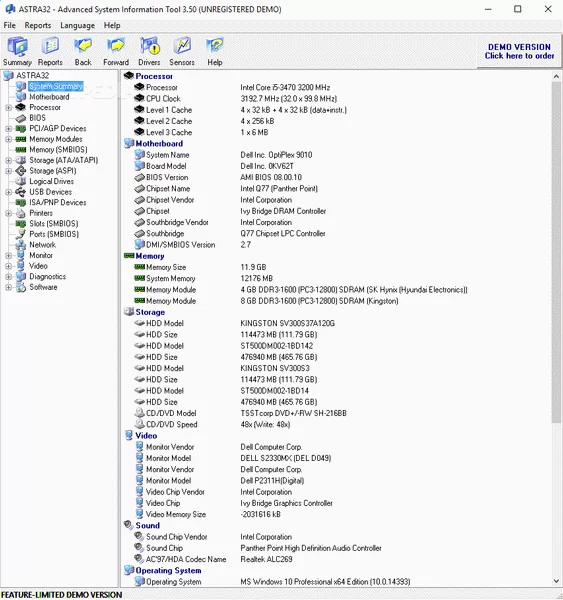Select the Video Memory Size row
The image size is (563, 600).
pos(208,514)
